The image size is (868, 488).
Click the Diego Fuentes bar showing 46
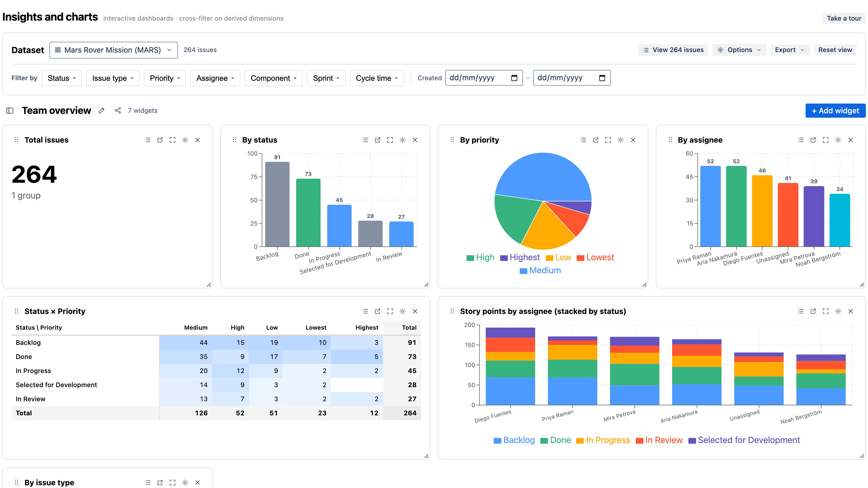(762, 211)
